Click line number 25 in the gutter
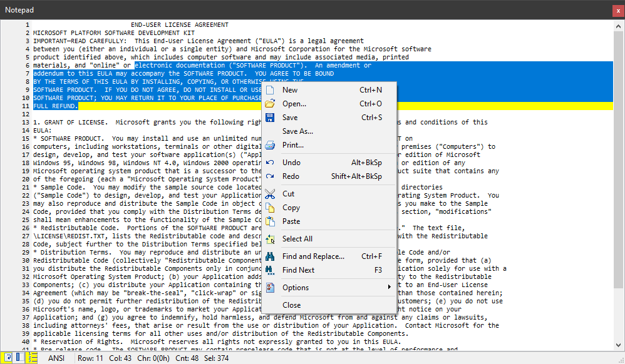 point(26,220)
